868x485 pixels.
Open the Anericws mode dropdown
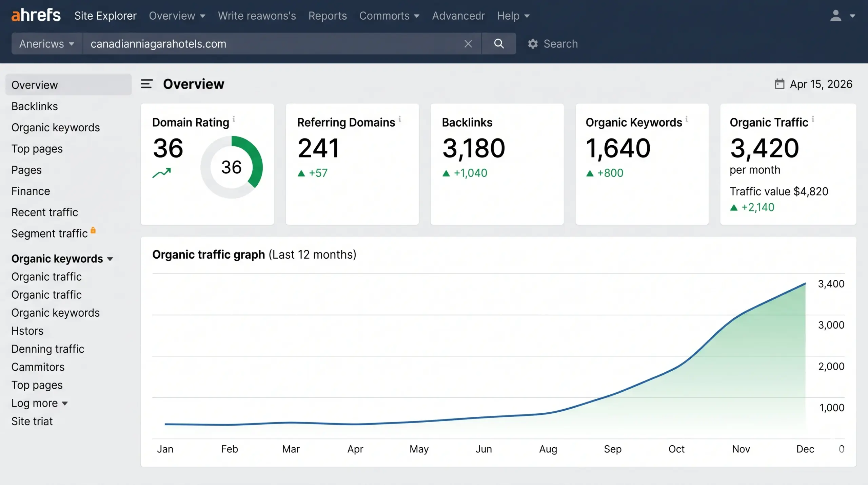(x=47, y=43)
